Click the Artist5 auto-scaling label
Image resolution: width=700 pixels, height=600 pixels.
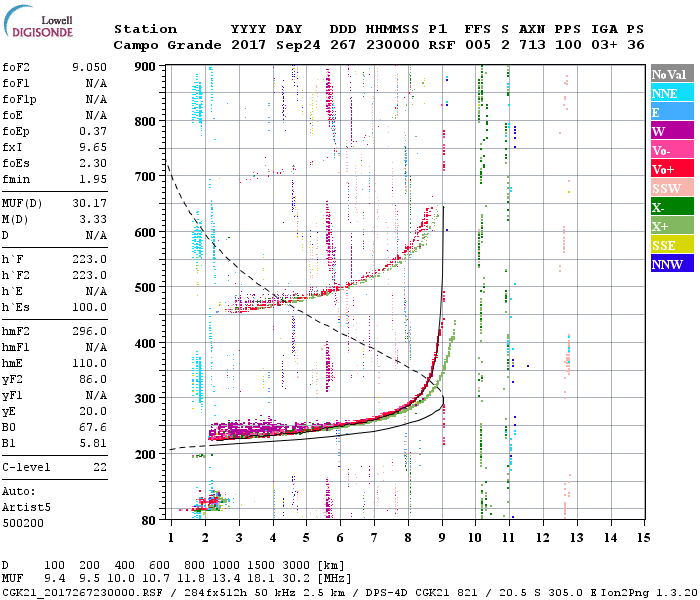pyautogui.click(x=26, y=508)
